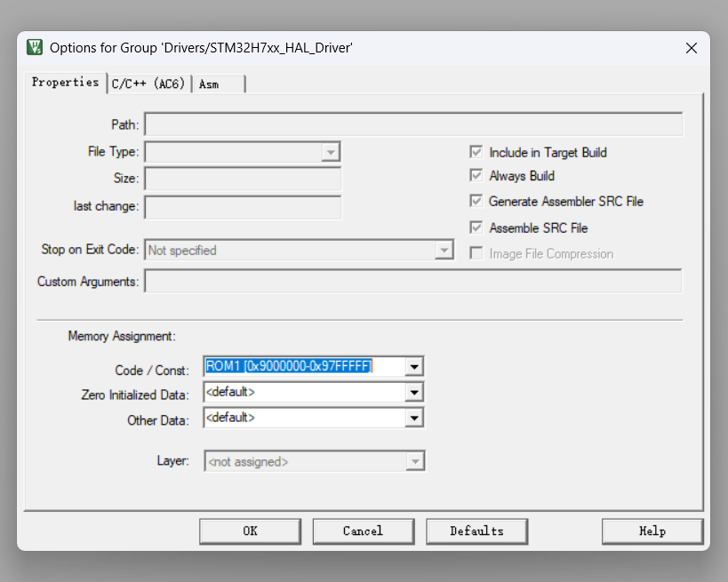Open the C/C++ (AC6) tab
The width and height of the screenshot is (728, 582).
click(x=148, y=84)
